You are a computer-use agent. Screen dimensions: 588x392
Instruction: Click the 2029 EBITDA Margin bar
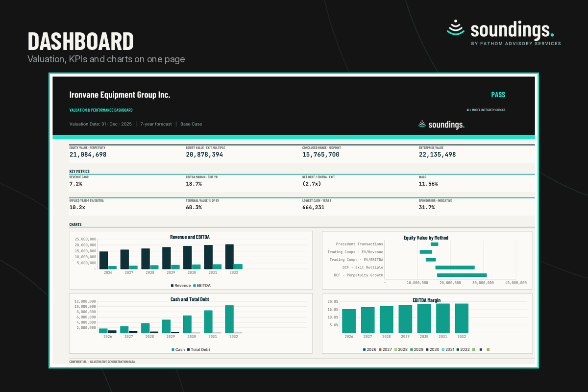coord(405,319)
